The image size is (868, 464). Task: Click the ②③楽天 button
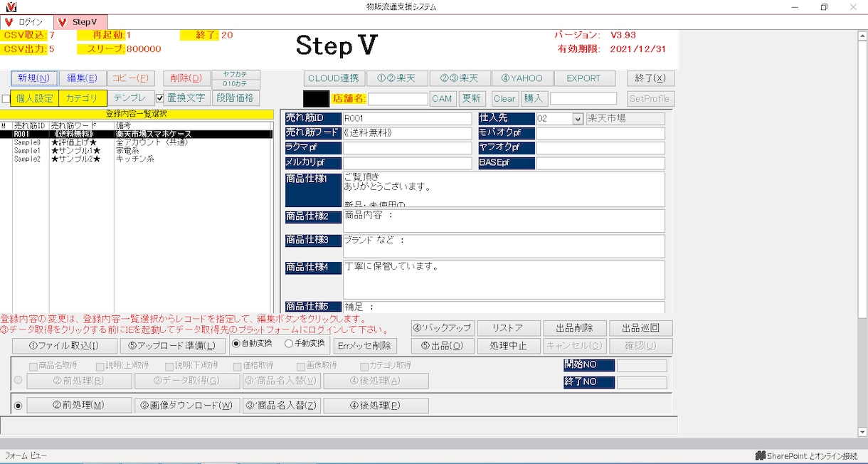click(x=460, y=78)
